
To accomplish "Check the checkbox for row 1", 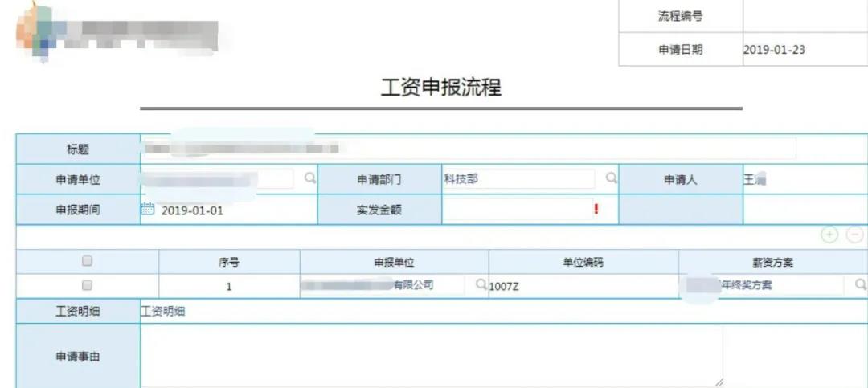I will tap(88, 285).
